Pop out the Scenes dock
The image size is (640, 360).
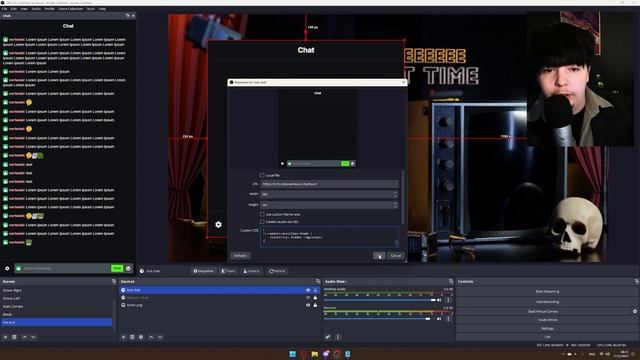point(113,282)
